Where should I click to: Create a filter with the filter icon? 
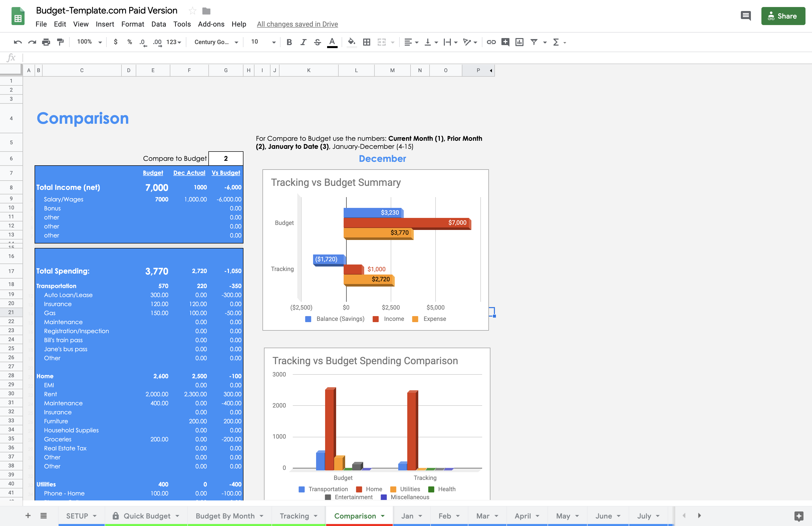(534, 42)
